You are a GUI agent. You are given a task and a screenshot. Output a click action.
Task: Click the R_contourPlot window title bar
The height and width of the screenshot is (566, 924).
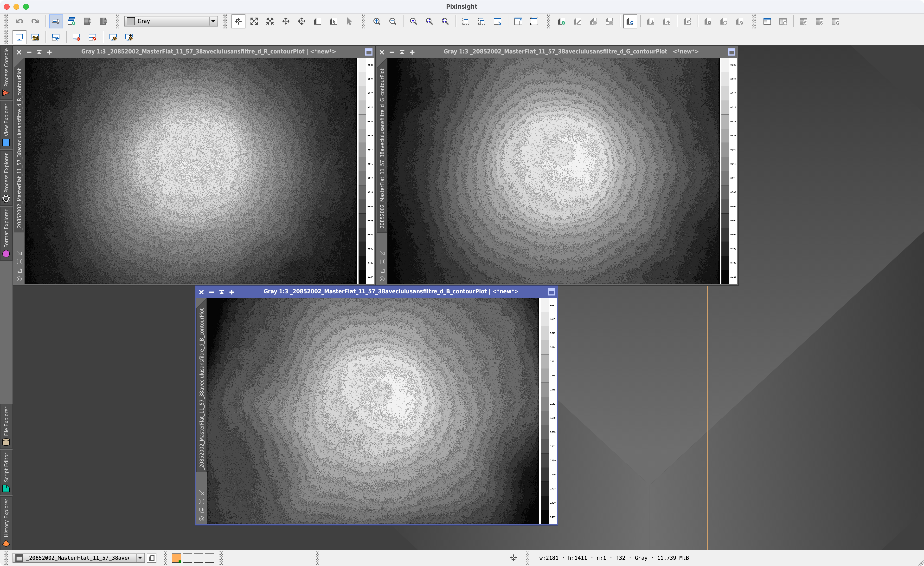coord(208,52)
